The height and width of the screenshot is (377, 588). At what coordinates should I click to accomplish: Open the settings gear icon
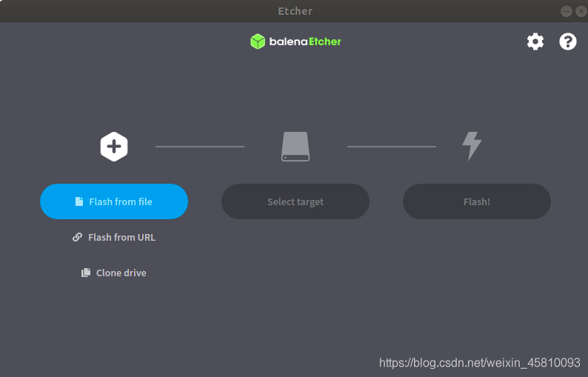535,41
